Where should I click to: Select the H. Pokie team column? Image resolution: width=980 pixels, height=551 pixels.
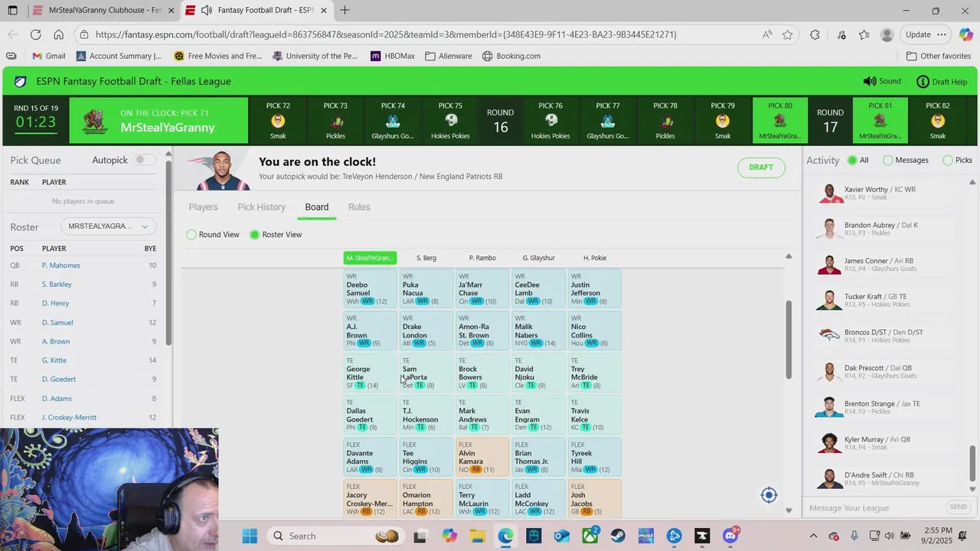click(595, 258)
